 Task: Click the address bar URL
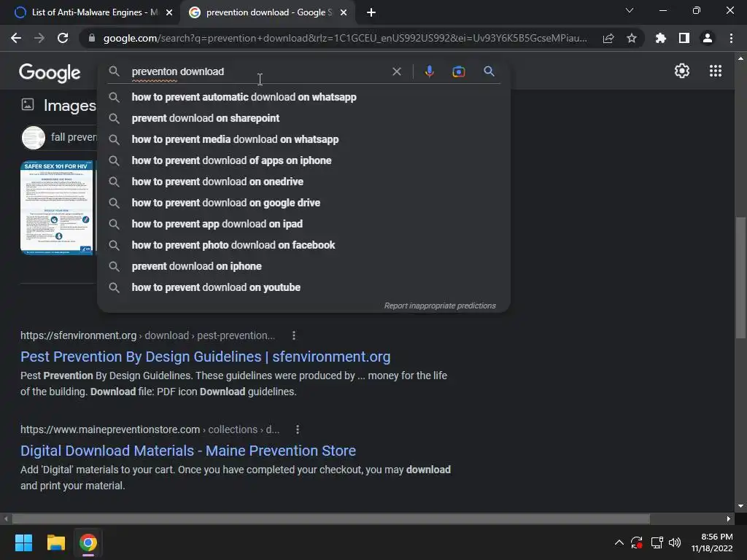pyautogui.click(x=345, y=38)
